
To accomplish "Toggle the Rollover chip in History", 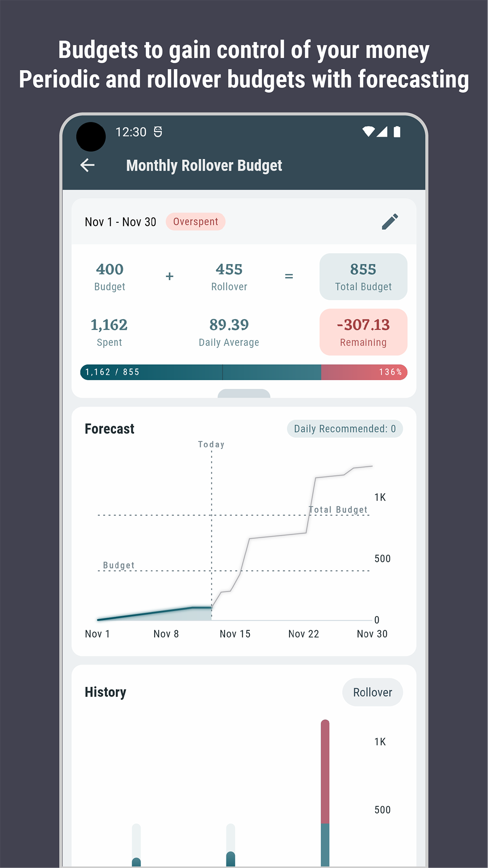I will click(372, 692).
